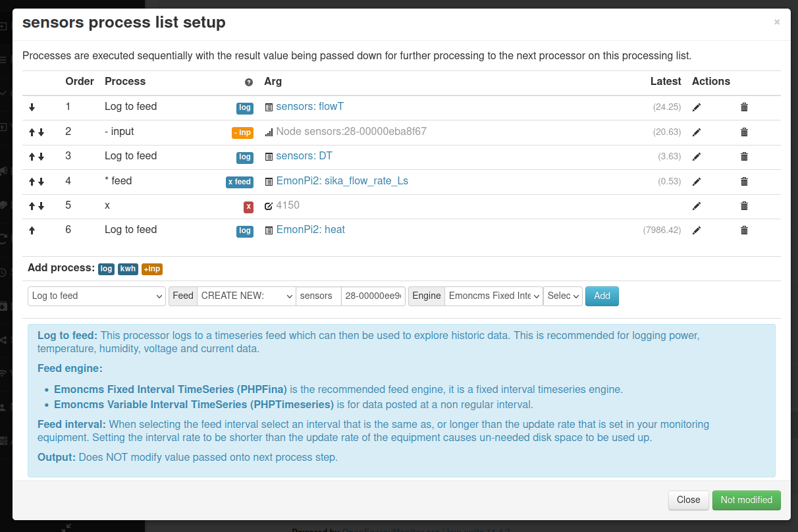Open process help question mark icon

(249, 82)
